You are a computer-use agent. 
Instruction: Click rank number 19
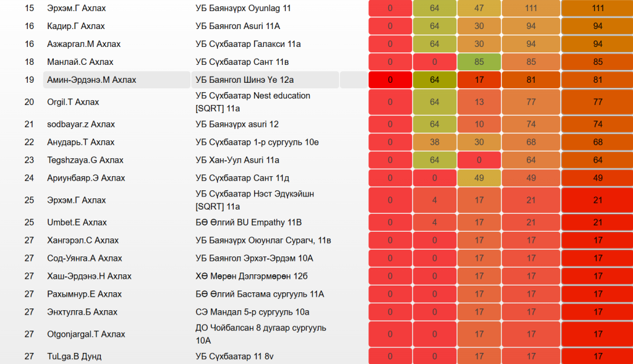(29, 80)
